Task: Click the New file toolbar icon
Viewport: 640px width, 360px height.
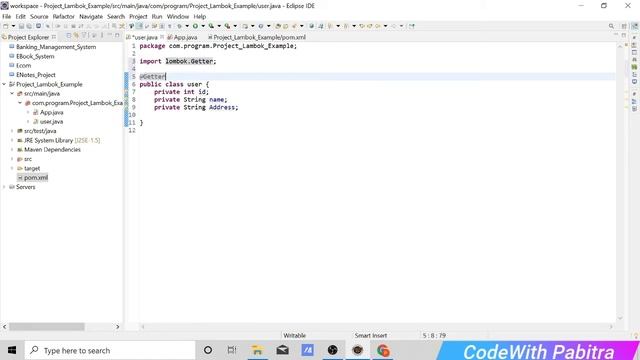Action: (6, 26)
